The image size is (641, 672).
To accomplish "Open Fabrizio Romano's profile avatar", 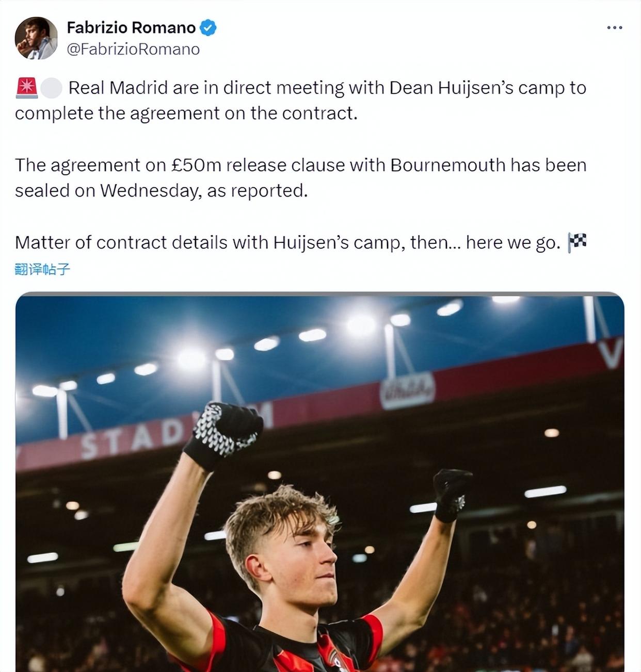I will pos(36,38).
